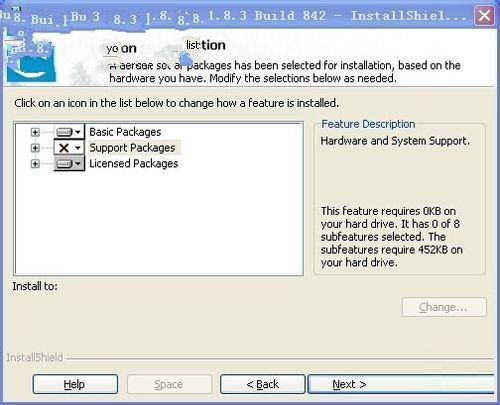The height and width of the screenshot is (405, 500).
Task: Click the disabled Space button
Action: click(169, 384)
